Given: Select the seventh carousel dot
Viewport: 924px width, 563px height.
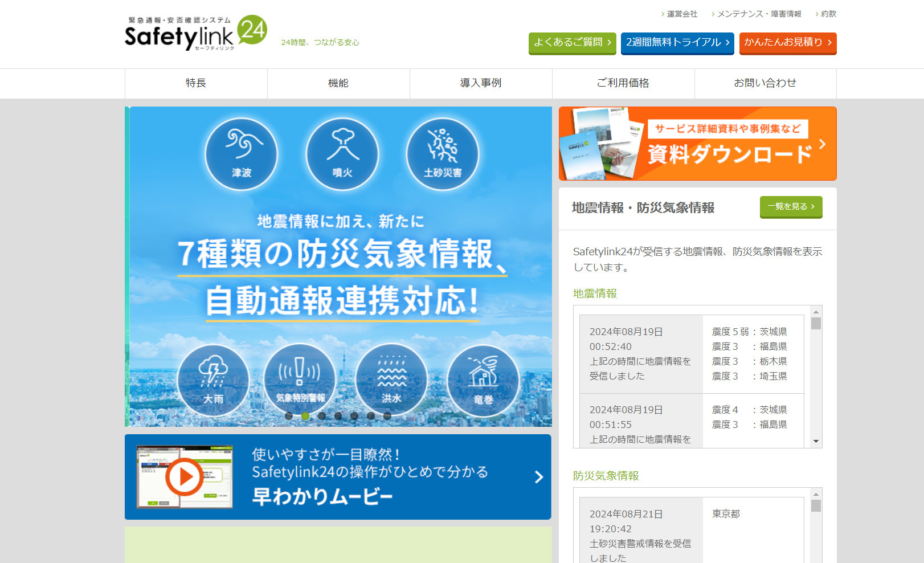Looking at the screenshot, I should [x=387, y=416].
